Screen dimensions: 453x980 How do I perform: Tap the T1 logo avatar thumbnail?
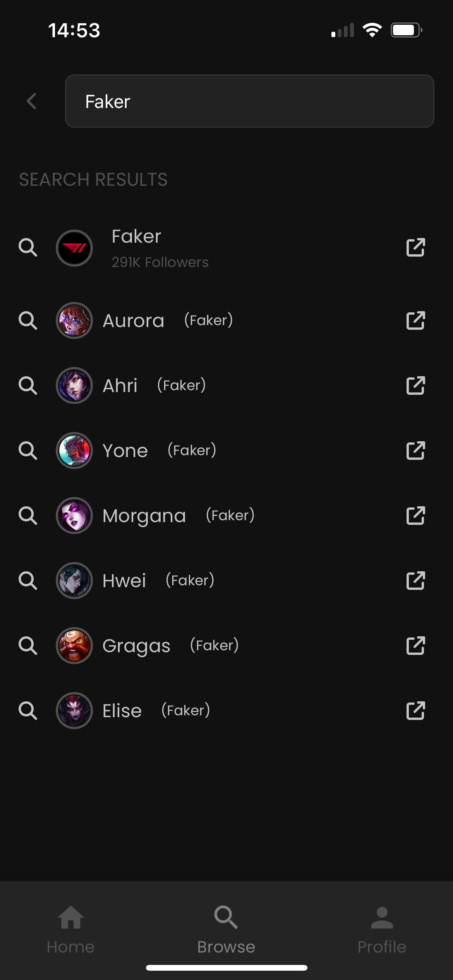74,248
